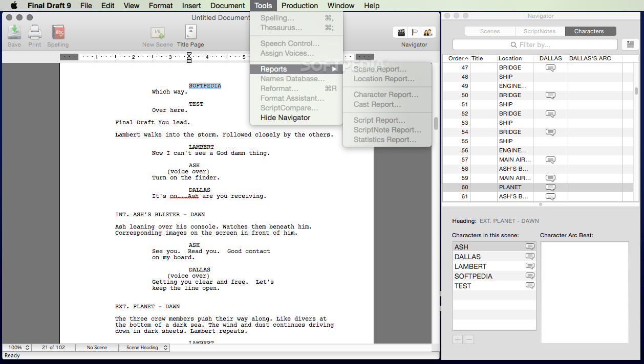The image size is (644, 364).
Task: Switch to the ScriptNotes tab
Action: tap(540, 31)
